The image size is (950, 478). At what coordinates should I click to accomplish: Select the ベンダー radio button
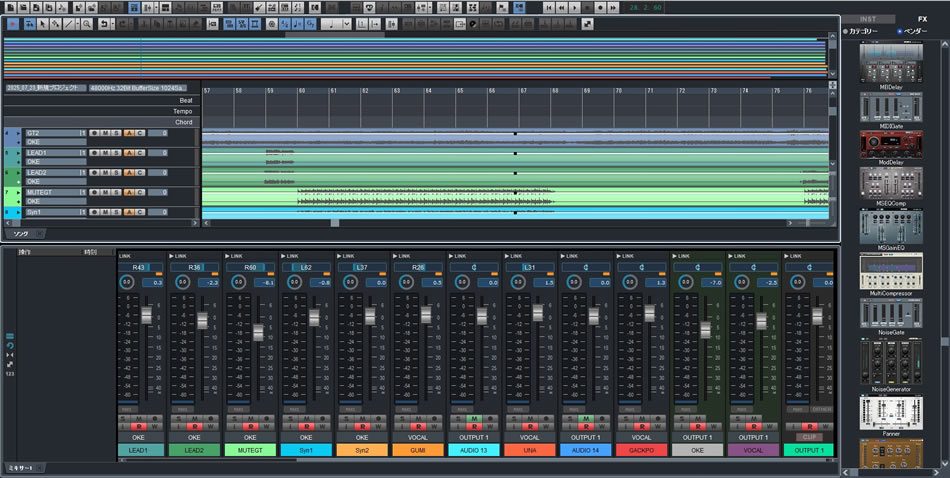tap(900, 31)
